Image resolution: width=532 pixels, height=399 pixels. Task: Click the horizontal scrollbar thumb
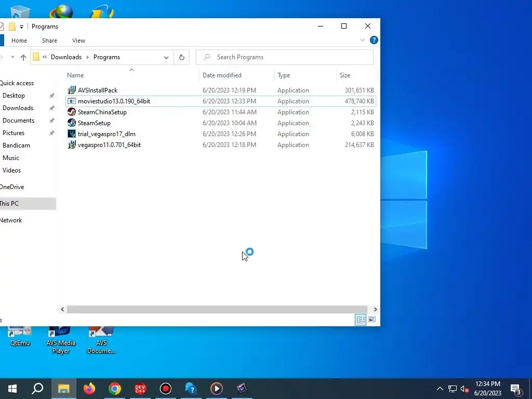pos(217,310)
